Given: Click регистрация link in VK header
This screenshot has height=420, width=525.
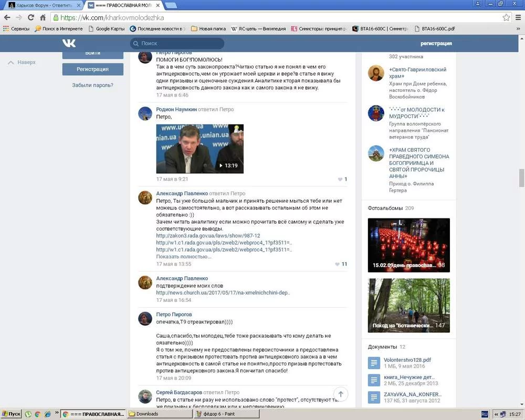Looking at the screenshot, I should click(436, 44).
